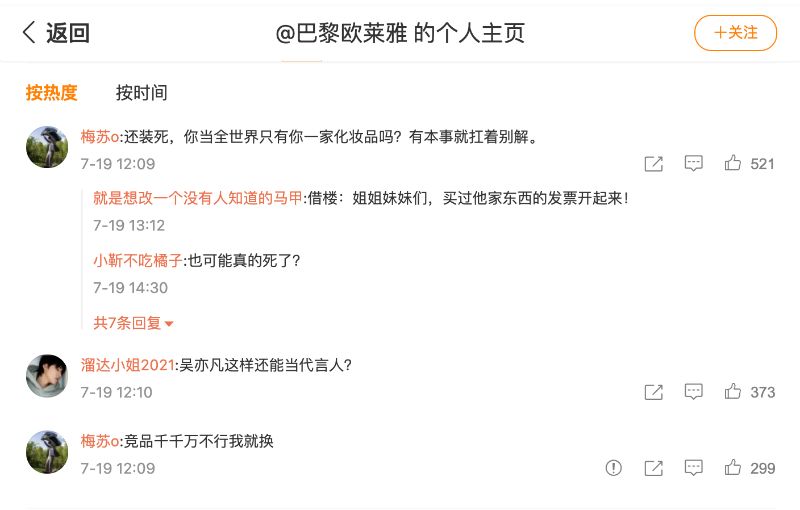Viewport: 800px width, 510px height.
Task: Report the comment 竞品千千万不行我就换
Action: pos(614,468)
